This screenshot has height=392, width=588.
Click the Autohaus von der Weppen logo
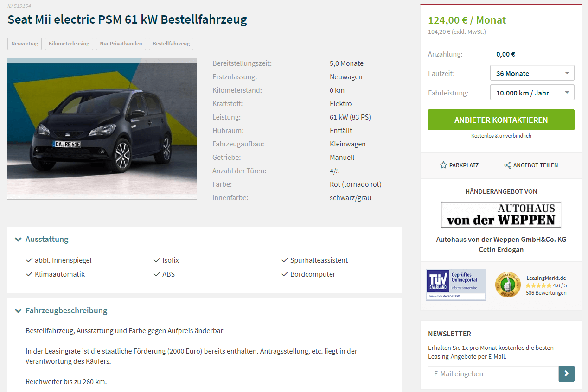pos(501,215)
